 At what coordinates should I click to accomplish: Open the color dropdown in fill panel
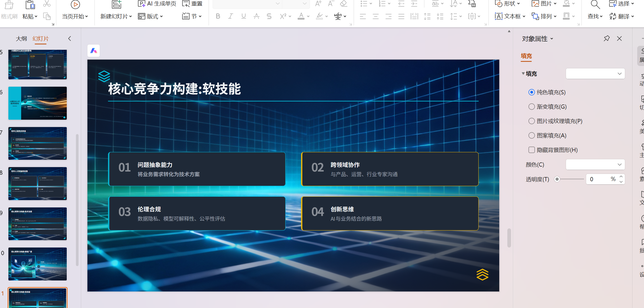[595, 164]
